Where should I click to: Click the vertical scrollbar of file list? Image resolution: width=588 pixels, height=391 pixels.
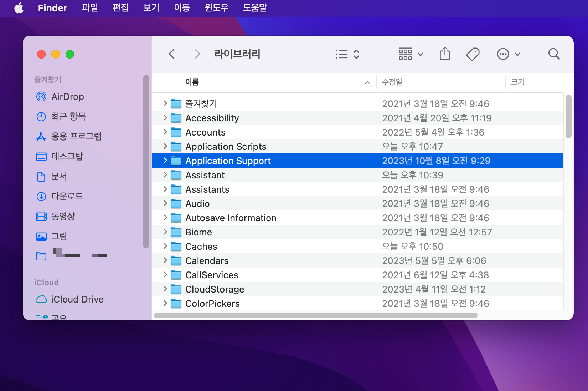568,117
